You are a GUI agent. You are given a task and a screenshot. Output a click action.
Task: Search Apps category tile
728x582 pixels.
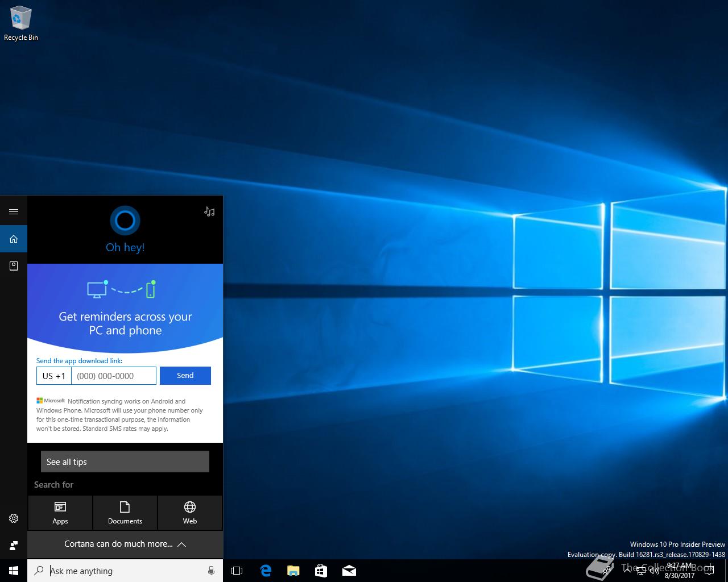60,513
